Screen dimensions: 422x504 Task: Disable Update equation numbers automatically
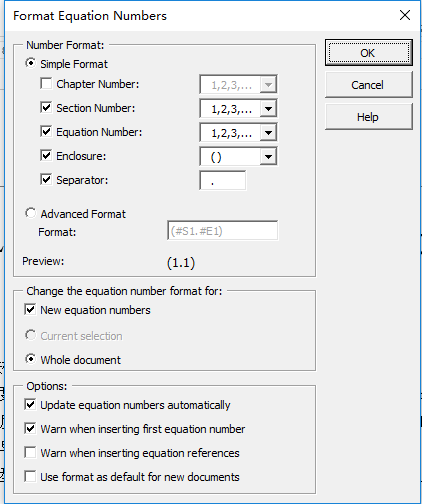click(30, 404)
